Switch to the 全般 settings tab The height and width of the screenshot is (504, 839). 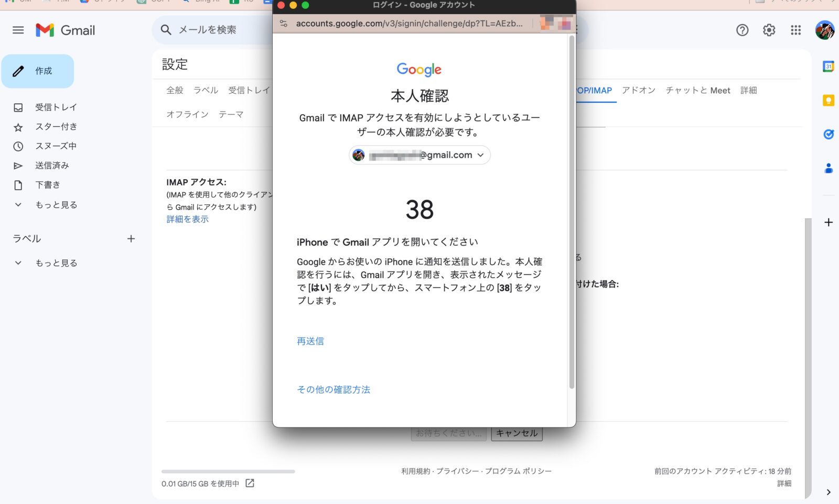[x=175, y=90]
